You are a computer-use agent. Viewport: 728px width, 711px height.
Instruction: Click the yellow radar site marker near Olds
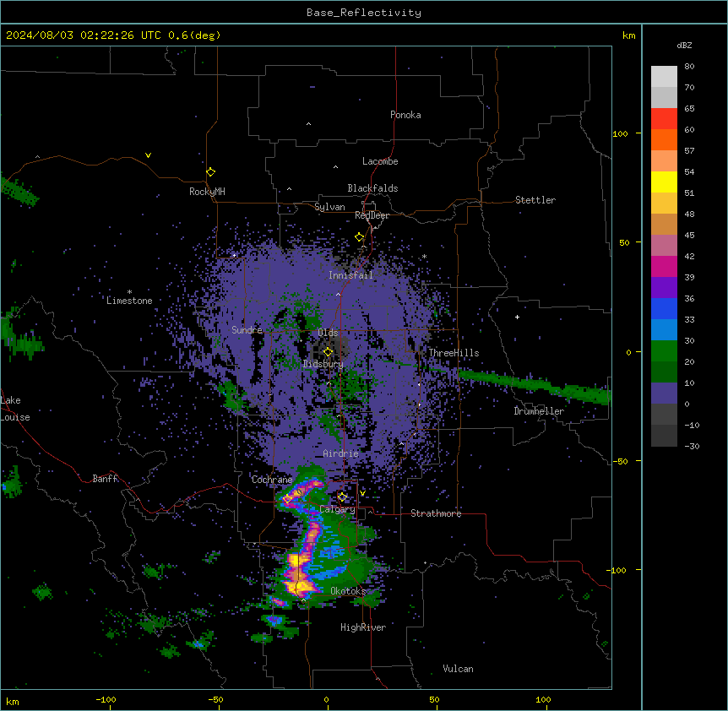(329, 352)
